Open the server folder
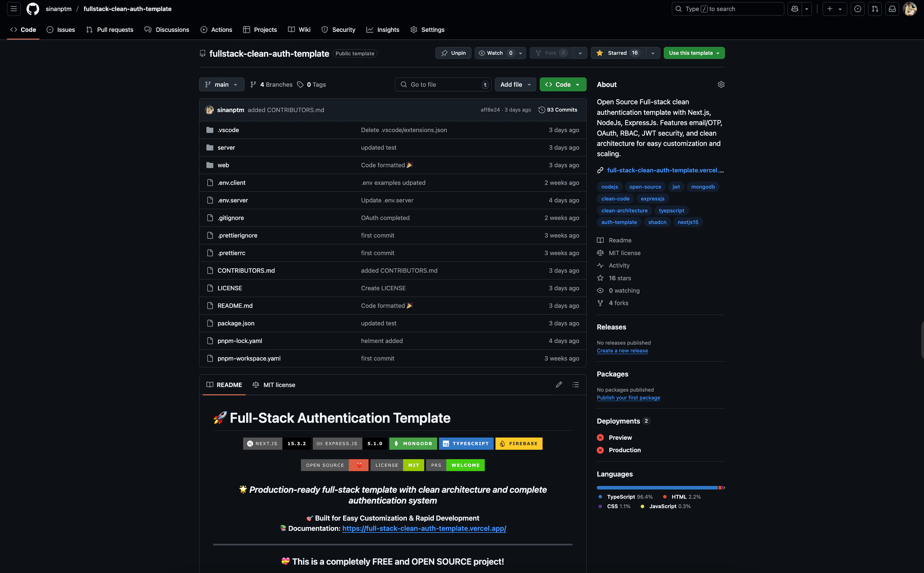The width and height of the screenshot is (924, 573). coord(226,147)
